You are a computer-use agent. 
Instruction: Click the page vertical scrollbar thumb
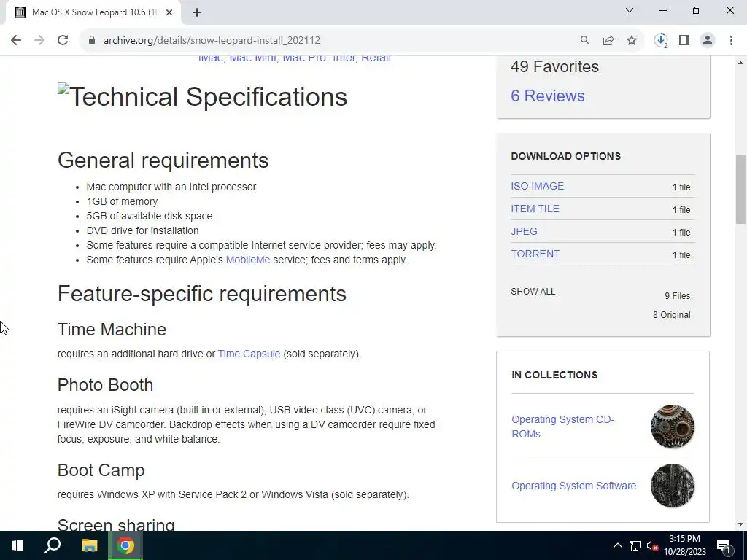[740, 189]
